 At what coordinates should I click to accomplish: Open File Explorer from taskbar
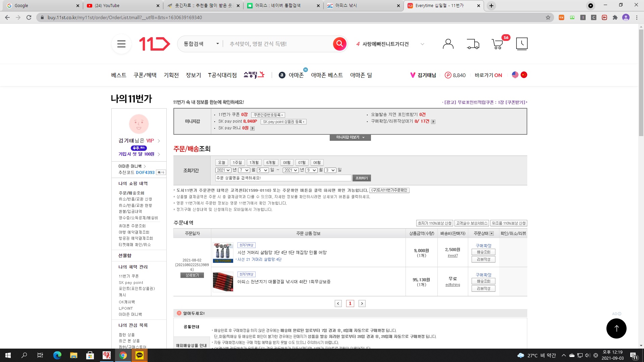pyautogui.click(x=73, y=355)
